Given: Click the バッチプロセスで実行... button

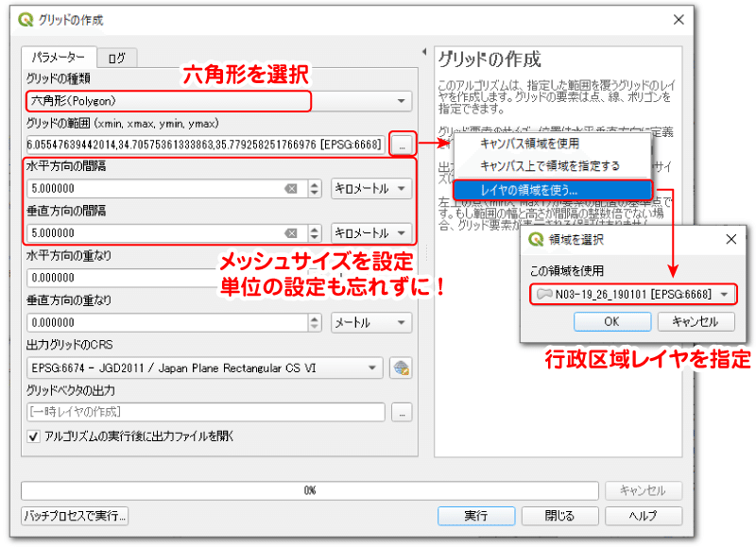Looking at the screenshot, I should [x=75, y=516].
